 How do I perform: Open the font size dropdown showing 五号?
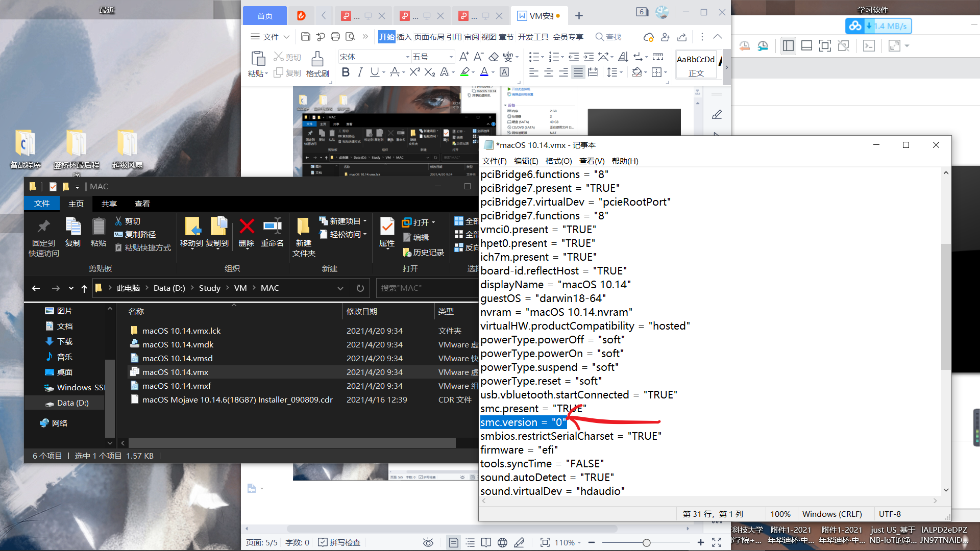pyautogui.click(x=451, y=57)
